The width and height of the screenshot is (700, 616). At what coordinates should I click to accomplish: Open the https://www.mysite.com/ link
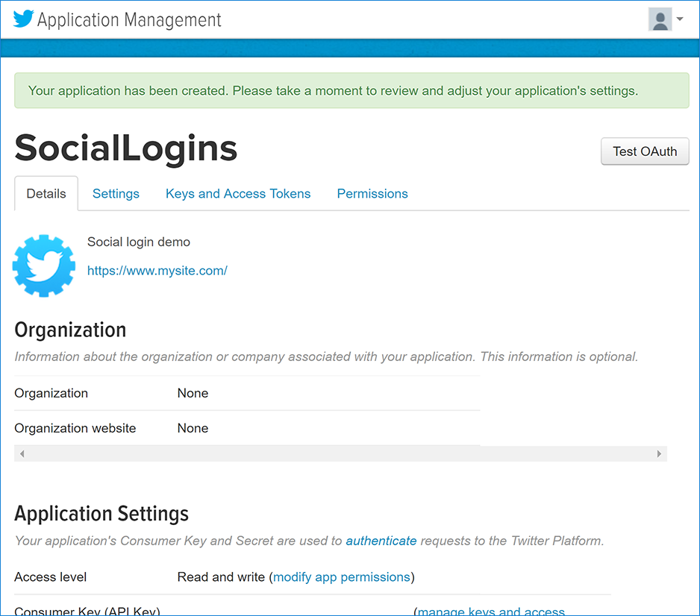[x=157, y=271]
